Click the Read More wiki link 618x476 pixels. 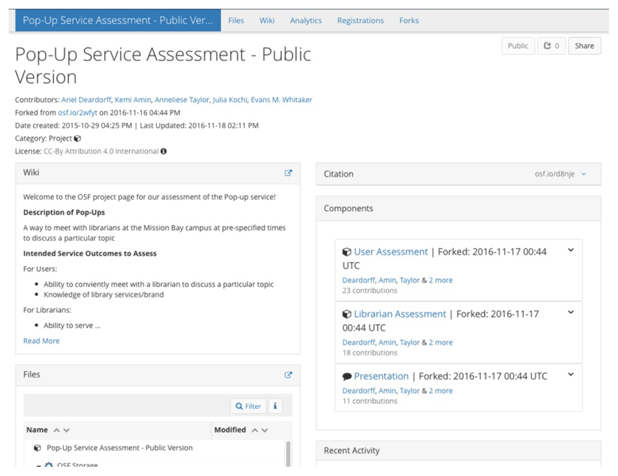pyautogui.click(x=41, y=341)
